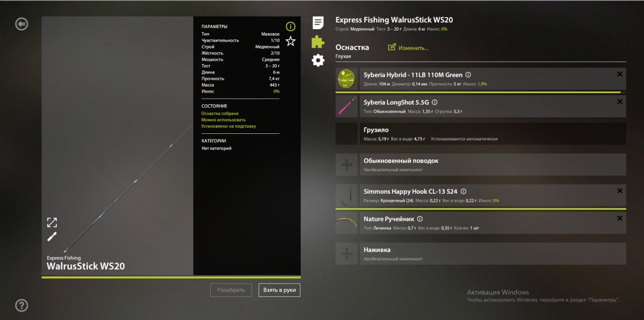This screenshot has height=320, width=644.
Task: Click the Можно использовать status text
Action: pyautogui.click(x=223, y=120)
